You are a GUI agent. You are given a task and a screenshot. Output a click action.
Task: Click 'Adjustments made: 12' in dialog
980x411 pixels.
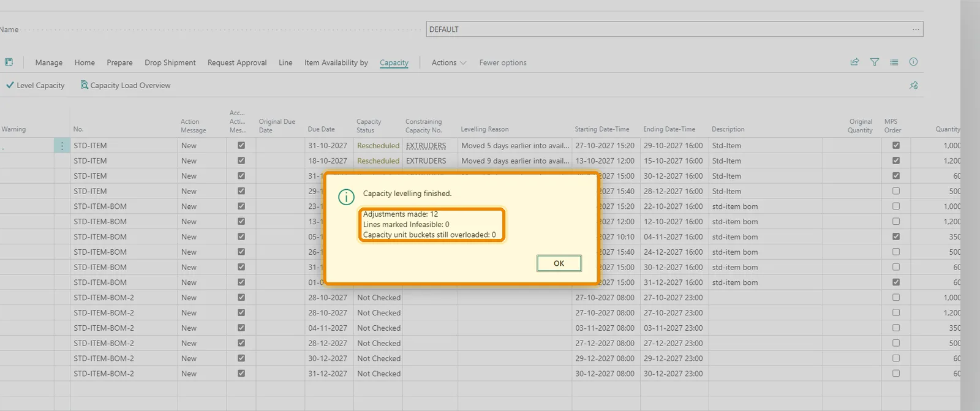click(401, 214)
